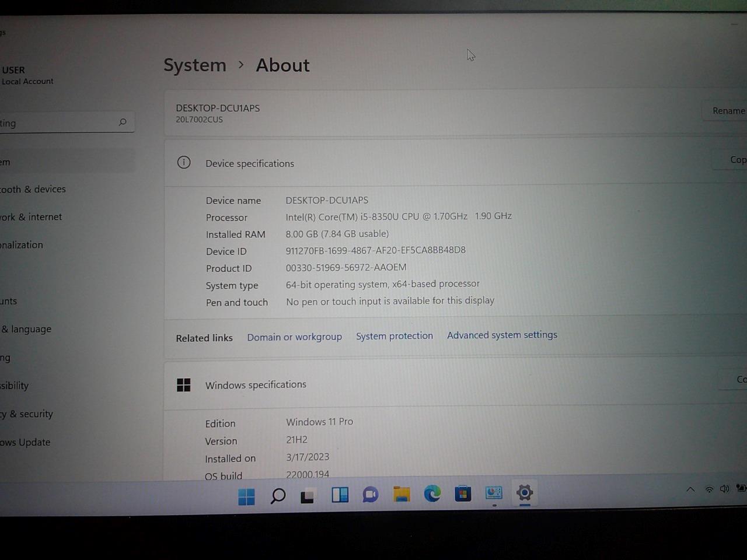Open Advanced system settings link
Viewport: 747px width, 560px height.
click(502, 335)
